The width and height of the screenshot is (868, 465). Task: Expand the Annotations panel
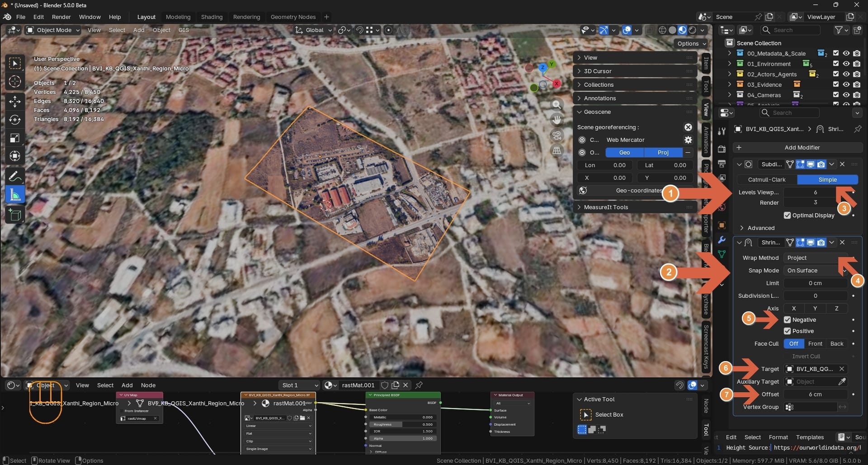point(635,99)
